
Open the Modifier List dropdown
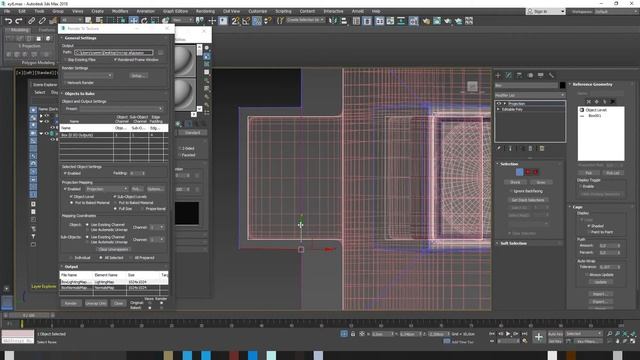[x=530, y=95]
